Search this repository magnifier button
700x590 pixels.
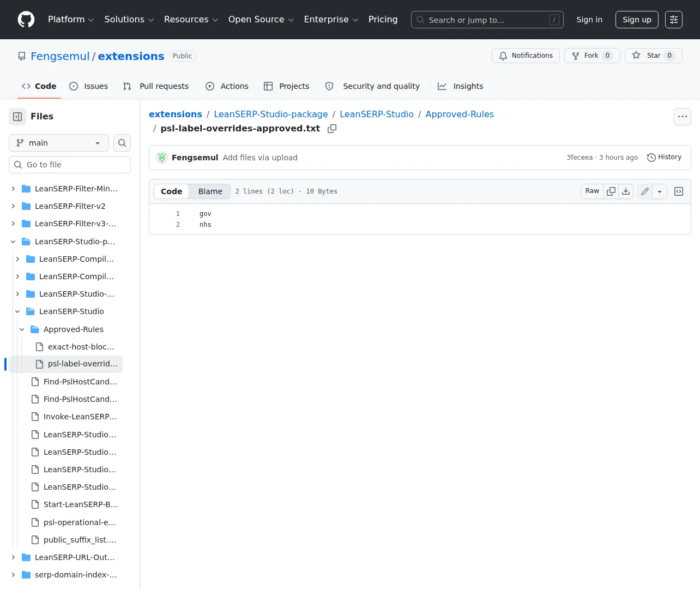click(122, 143)
